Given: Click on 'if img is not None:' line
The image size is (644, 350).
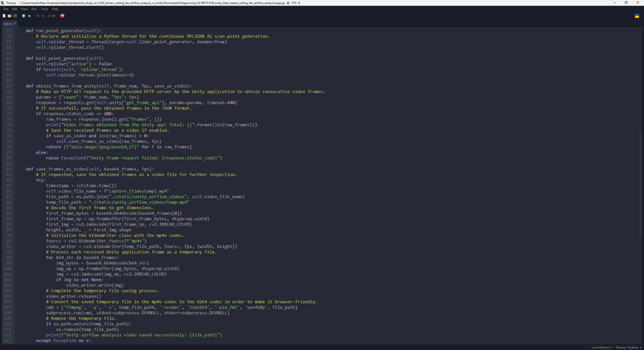Looking at the screenshot, I should point(80,279).
